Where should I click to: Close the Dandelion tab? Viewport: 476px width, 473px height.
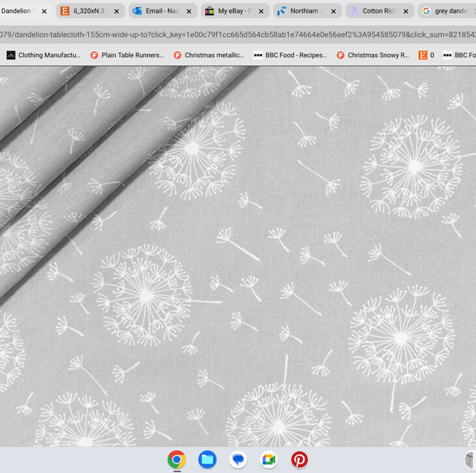(44, 12)
